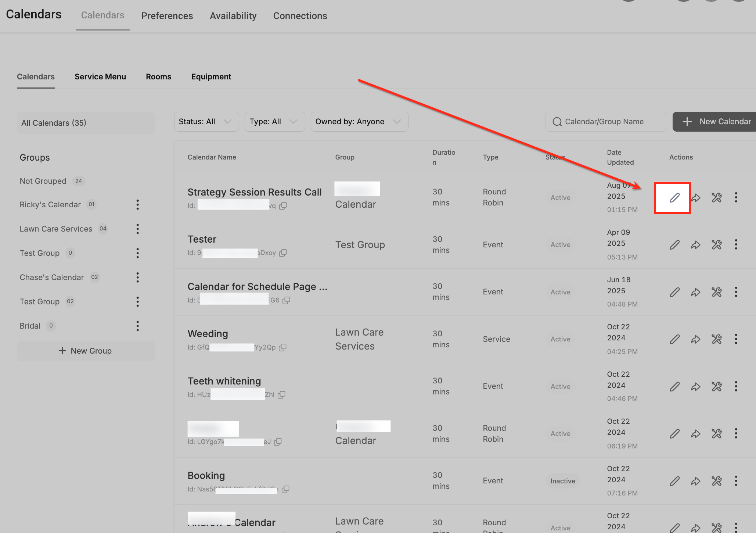Click the New Group button

pyautogui.click(x=85, y=351)
